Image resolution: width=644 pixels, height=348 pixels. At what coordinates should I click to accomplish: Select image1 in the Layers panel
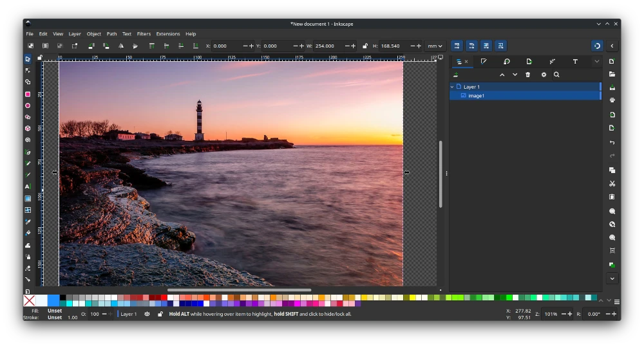pyautogui.click(x=477, y=96)
